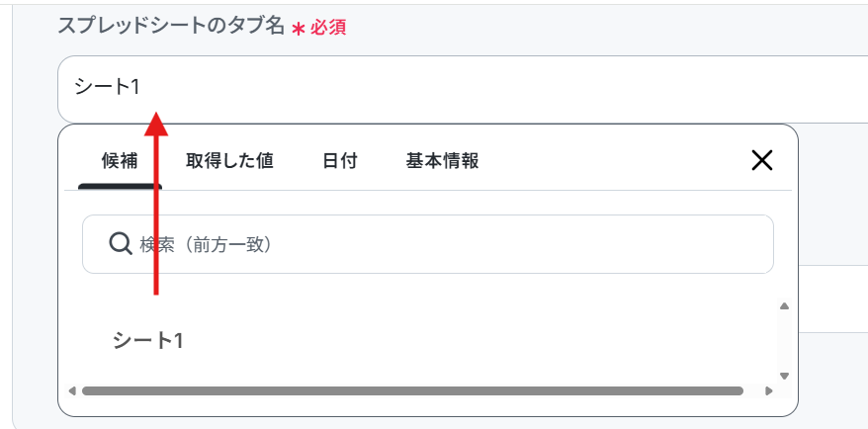Choose シート1 from the candidate list
The height and width of the screenshot is (429, 868).
pos(148,340)
